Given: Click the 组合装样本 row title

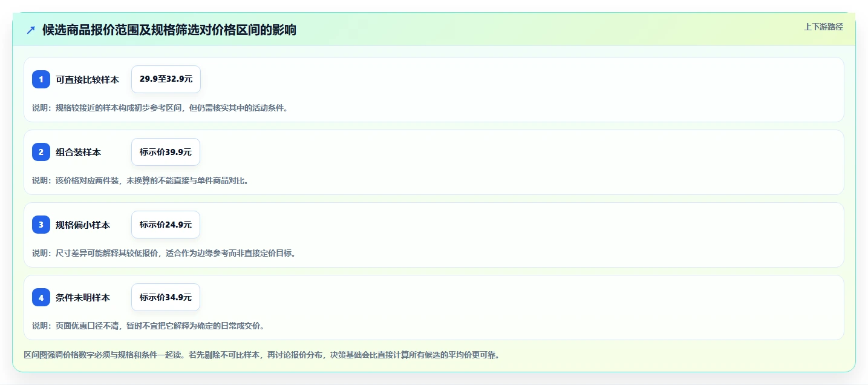Looking at the screenshot, I should (x=78, y=152).
